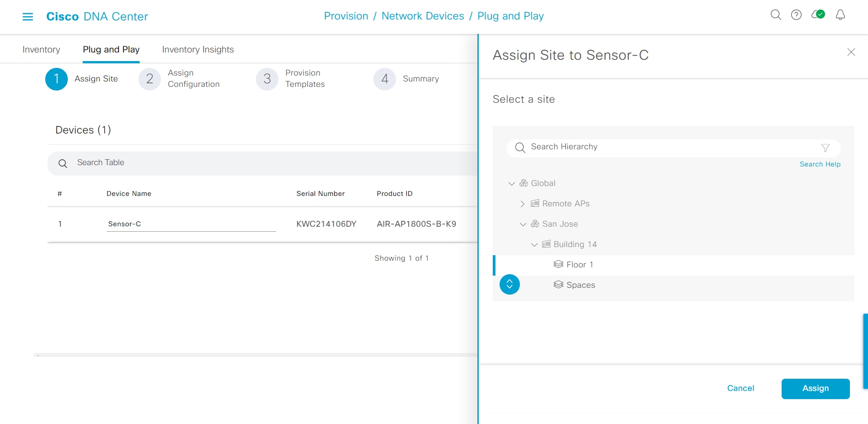Viewport: 868px width, 424px height.
Task: Collapse the Global tree node
Action: pos(511,184)
